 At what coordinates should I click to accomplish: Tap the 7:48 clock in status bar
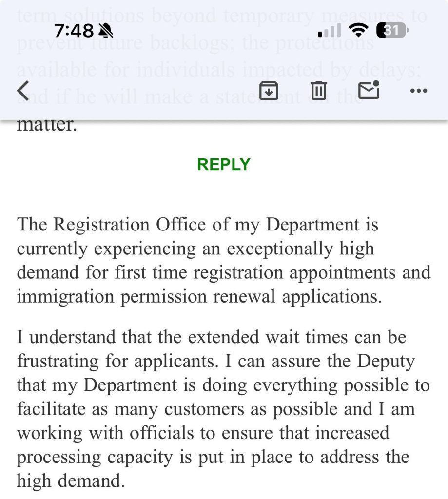(73, 31)
